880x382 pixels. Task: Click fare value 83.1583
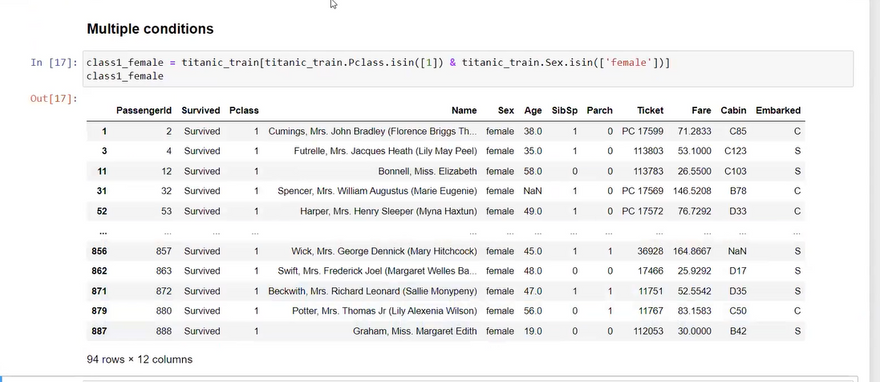pos(694,311)
